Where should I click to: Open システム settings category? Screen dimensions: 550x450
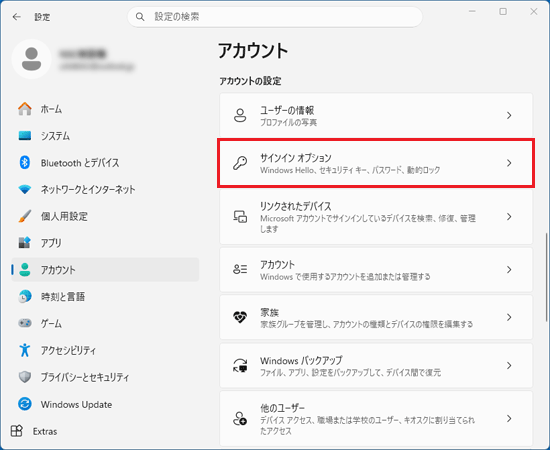(55, 136)
